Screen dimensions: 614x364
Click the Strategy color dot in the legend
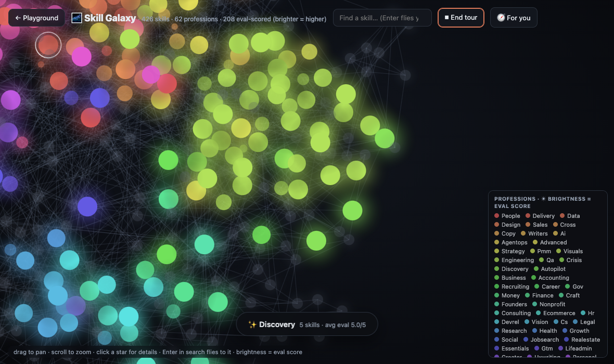(x=496, y=251)
